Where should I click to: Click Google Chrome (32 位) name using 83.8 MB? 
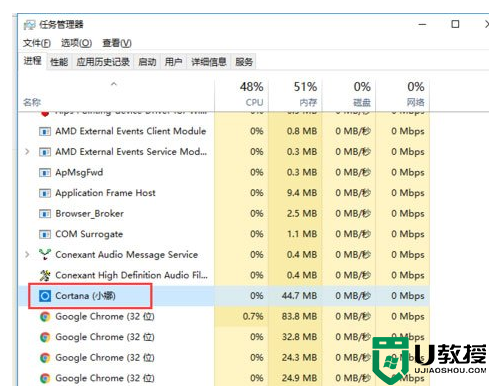105,316
